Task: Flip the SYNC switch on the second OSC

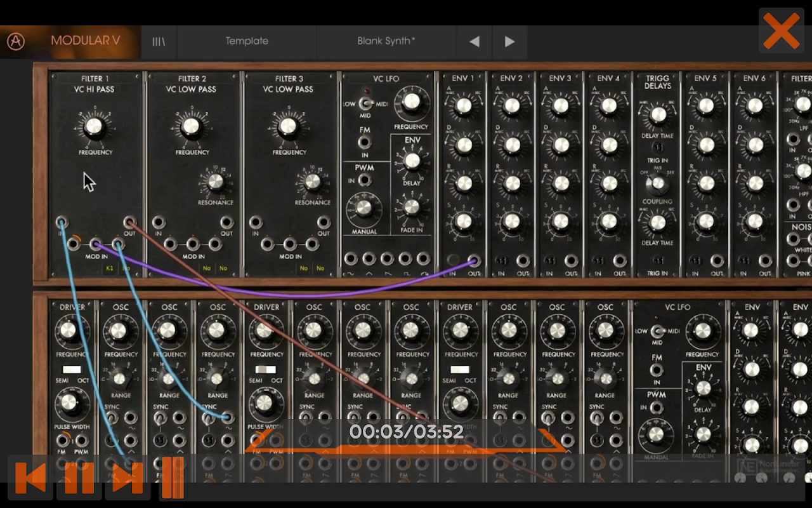Action: point(161,418)
